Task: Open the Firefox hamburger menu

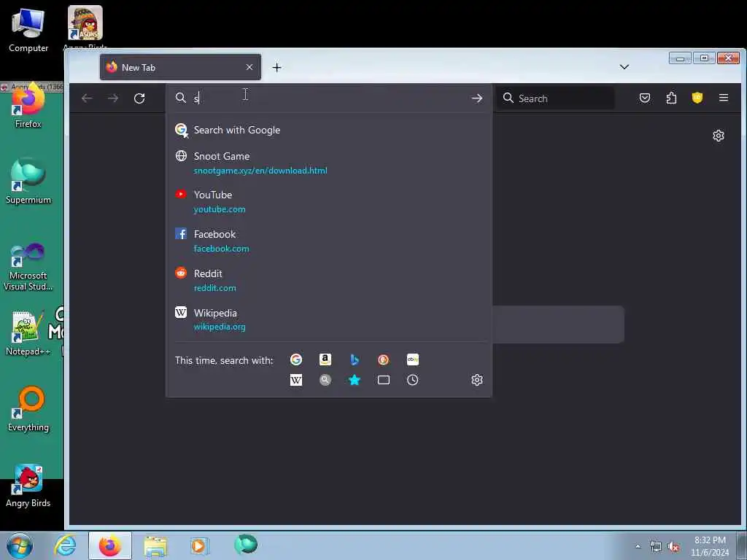Action: pyautogui.click(x=724, y=98)
